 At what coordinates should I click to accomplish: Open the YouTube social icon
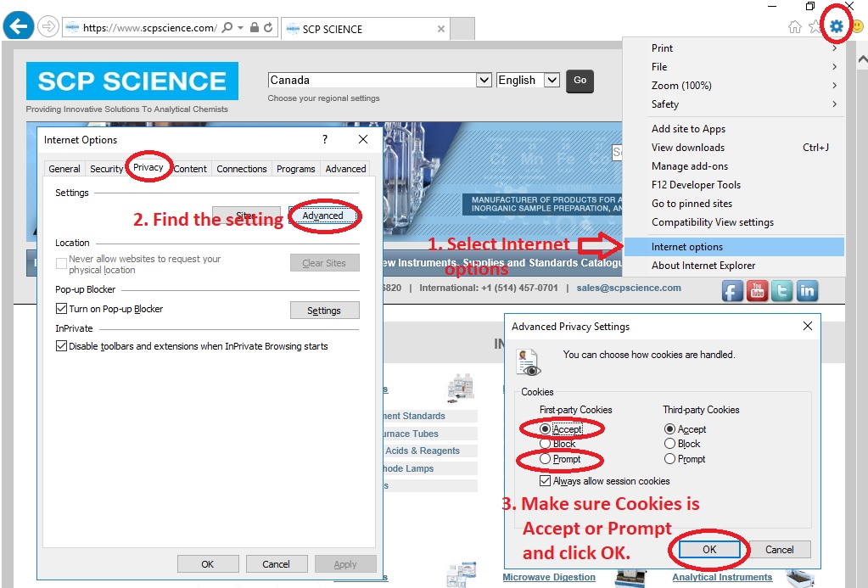[x=758, y=291]
